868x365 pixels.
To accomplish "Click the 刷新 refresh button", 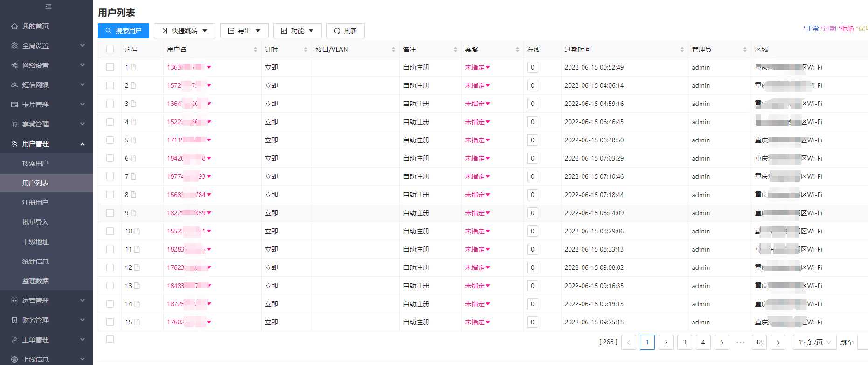I will coord(345,31).
